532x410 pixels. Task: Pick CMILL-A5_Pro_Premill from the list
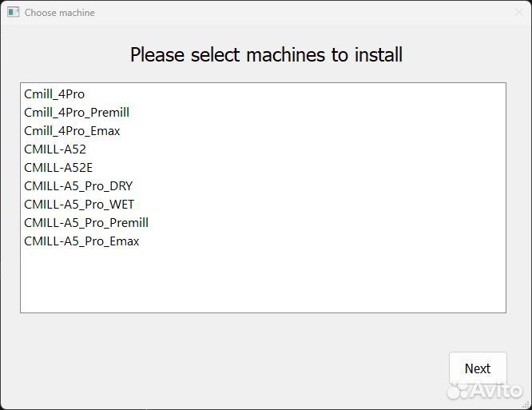[x=86, y=223]
